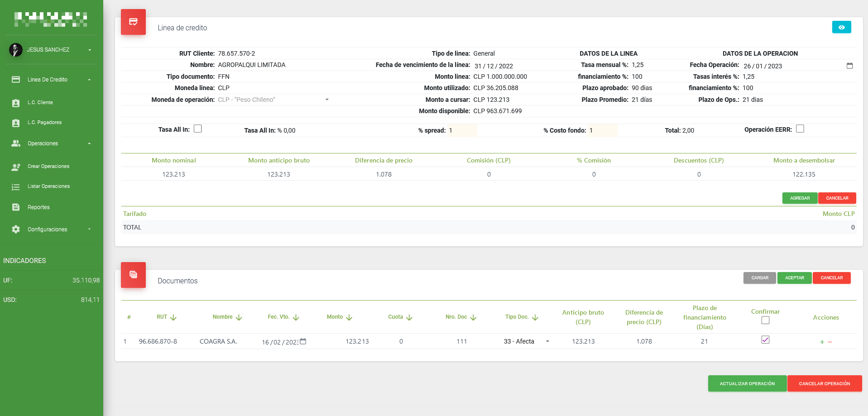868x416 pixels.
Task: Click the % spread input field
Action: coord(462,130)
